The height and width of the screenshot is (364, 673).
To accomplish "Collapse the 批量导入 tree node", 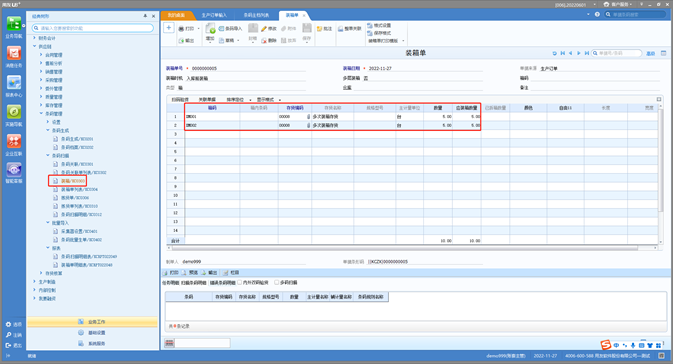I will pyautogui.click(x=48, y=223).
